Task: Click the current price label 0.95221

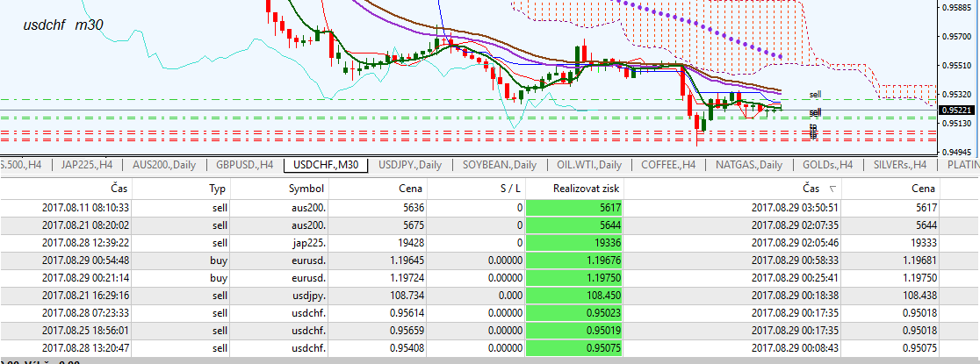Action: coord(956,110)
